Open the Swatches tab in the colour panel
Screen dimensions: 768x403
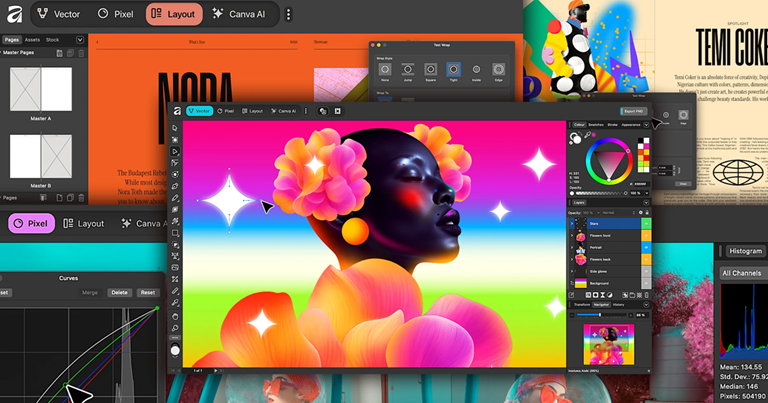tap(596, 125)
